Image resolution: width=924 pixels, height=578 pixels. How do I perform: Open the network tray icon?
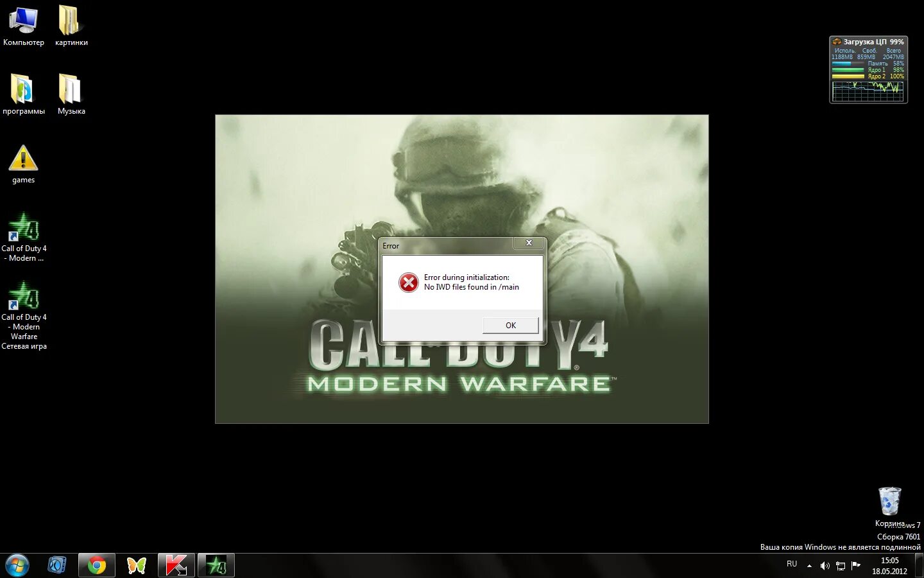840,566
